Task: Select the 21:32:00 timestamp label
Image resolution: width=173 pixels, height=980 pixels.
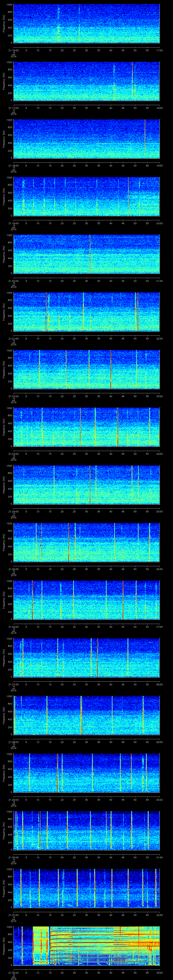Action: [x=13, y=972]
